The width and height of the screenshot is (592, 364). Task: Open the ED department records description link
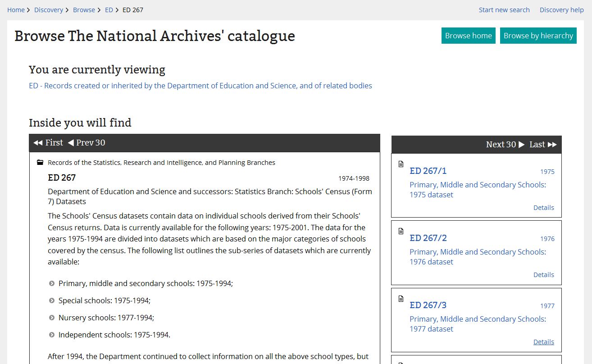pyautogui.click(x=200, y=86)
